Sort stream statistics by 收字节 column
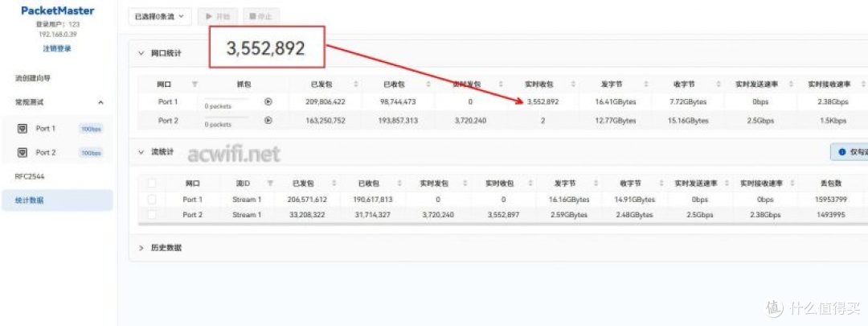The height and width of the screenshot is (326, 868). (661, 184)
